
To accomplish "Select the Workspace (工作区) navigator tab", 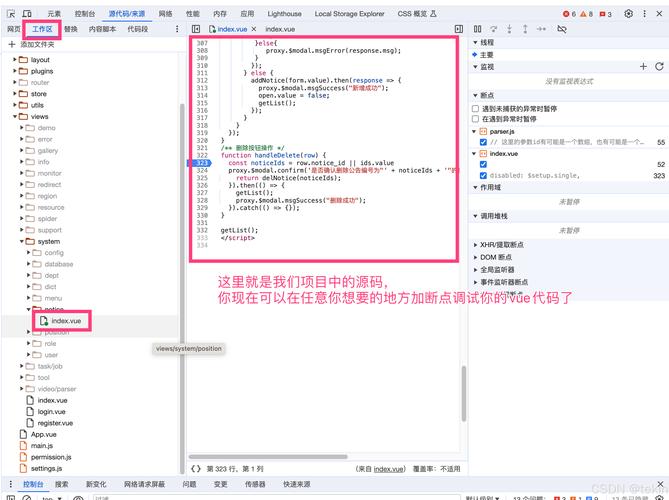I will 42,29.
